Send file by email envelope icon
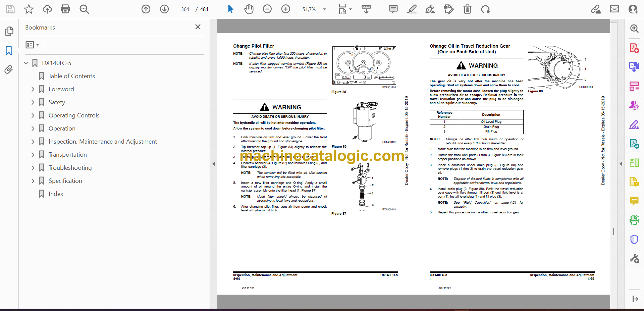The image size is (644, 311). coord(614,9)
